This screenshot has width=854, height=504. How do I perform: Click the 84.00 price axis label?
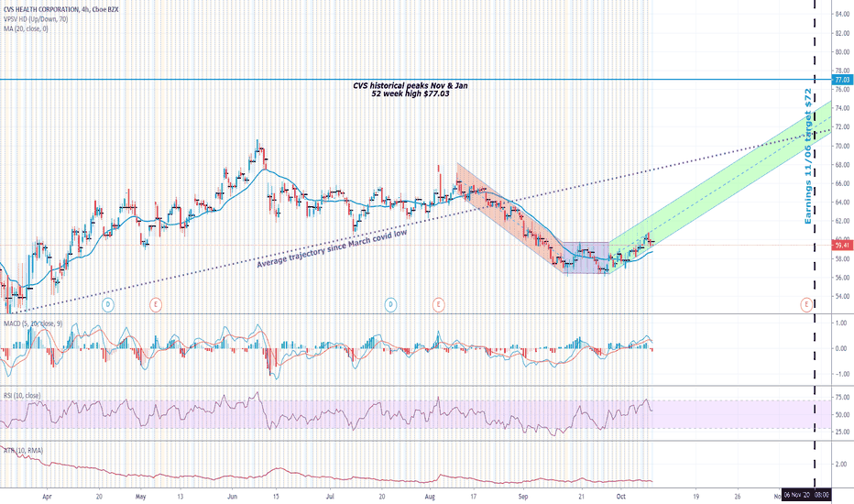click(x=842, y=14)
